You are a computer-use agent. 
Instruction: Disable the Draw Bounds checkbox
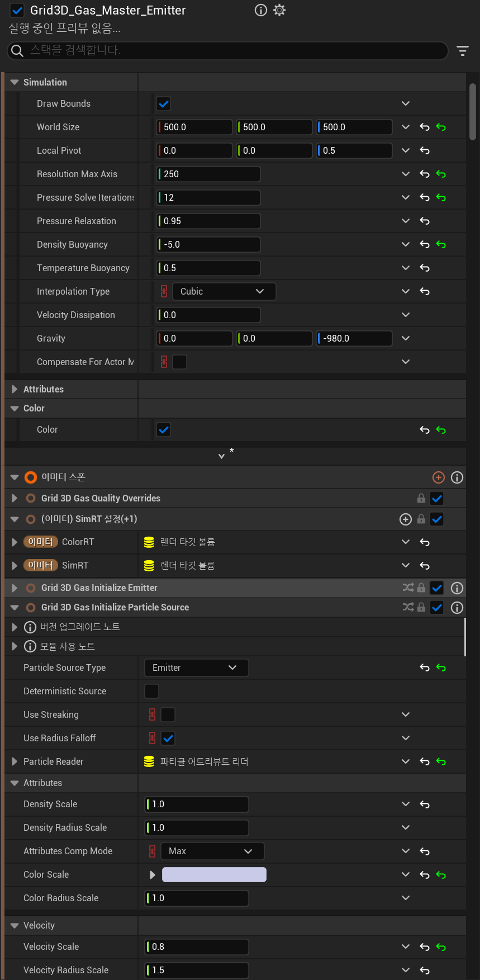(164, 103)
